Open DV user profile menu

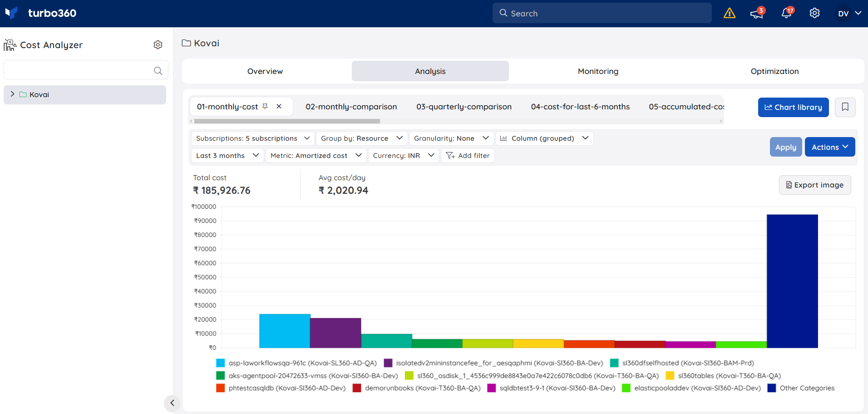pyautogui.click(x=849, y=13)
